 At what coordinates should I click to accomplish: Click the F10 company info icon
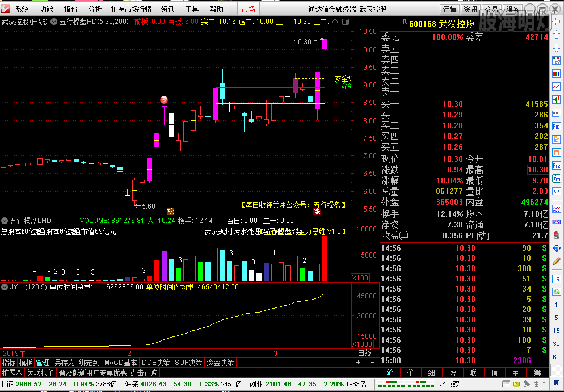557,127
